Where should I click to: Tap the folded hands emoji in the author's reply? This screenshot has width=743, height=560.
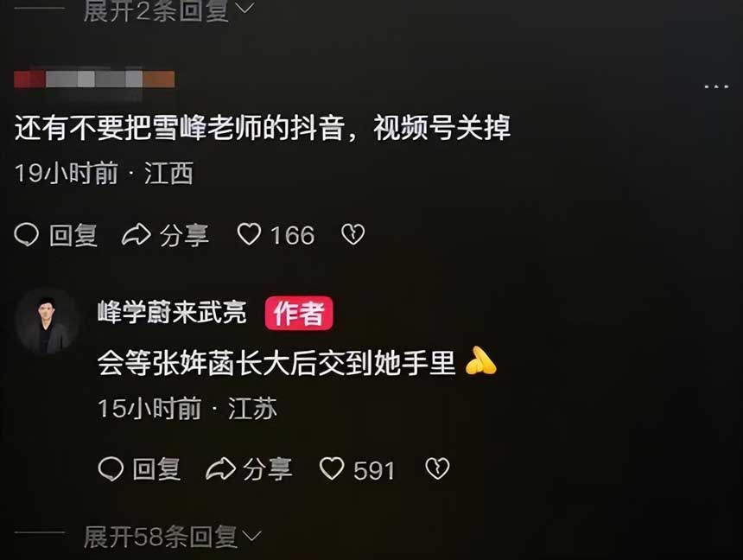click(480, 361)
